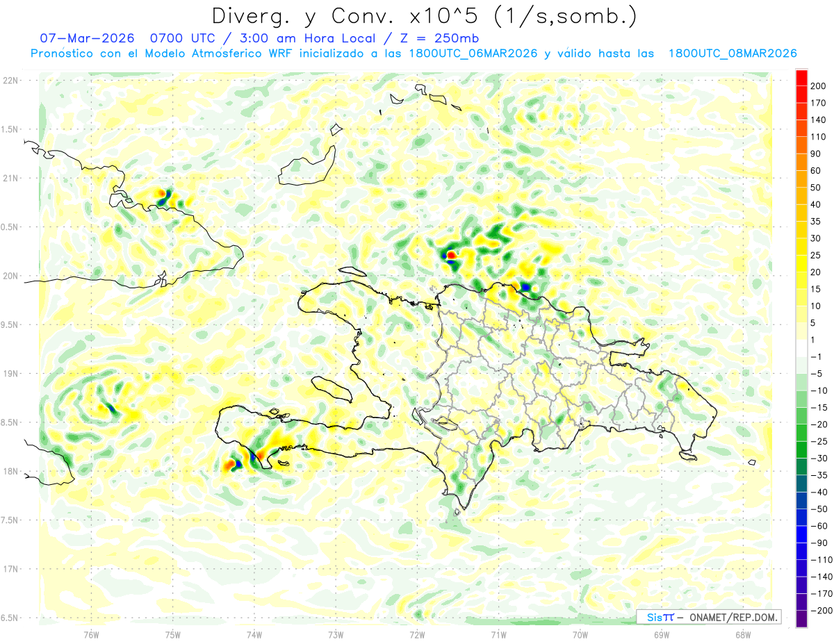The image size is (834, 644).
Task: Select the '21N' latitude label
Action: 10,178
